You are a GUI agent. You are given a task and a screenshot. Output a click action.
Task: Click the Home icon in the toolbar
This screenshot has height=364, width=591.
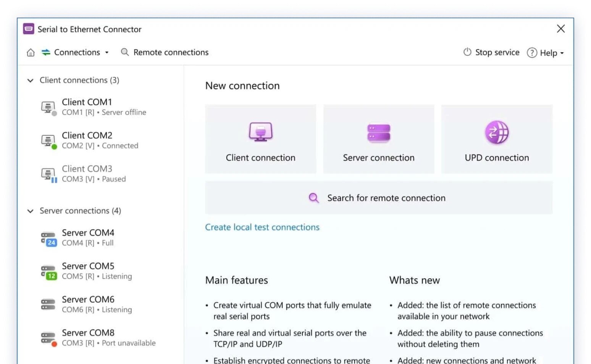point(30,52)
